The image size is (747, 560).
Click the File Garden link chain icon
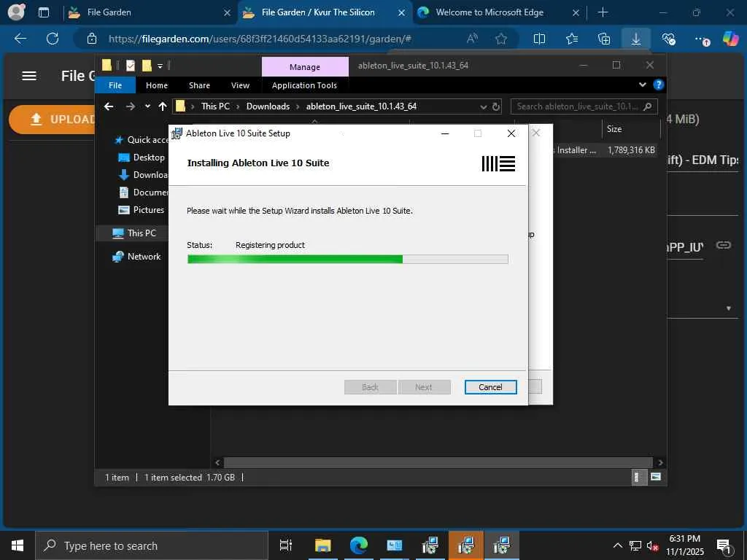[724, 245]
